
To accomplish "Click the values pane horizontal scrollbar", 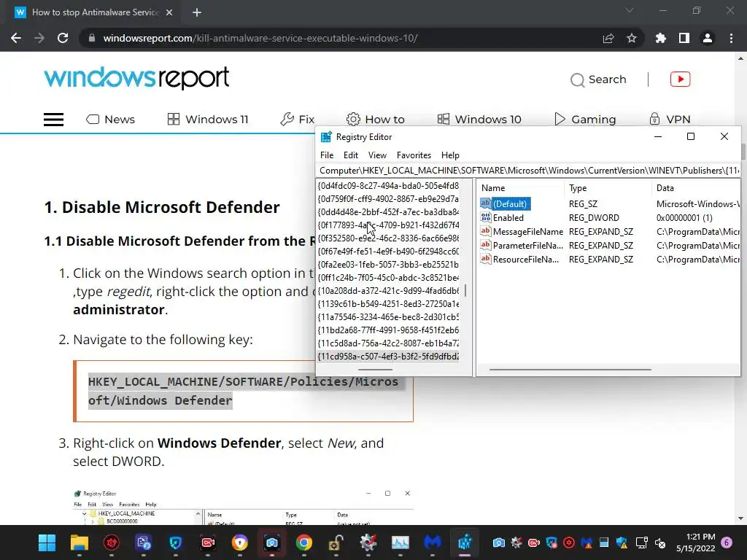I will pyautogui.click(x=570, y=370).
